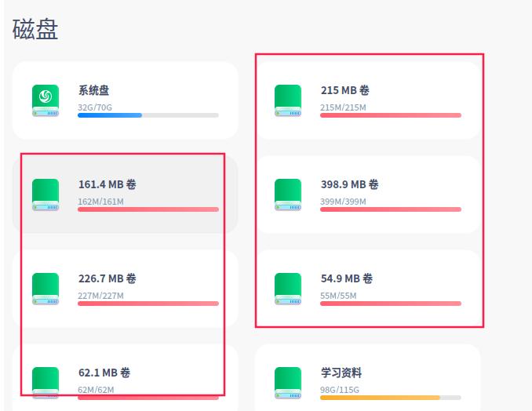Click the 磁盘 section heading
532x411 pixels.
click(x=35, y=30)
